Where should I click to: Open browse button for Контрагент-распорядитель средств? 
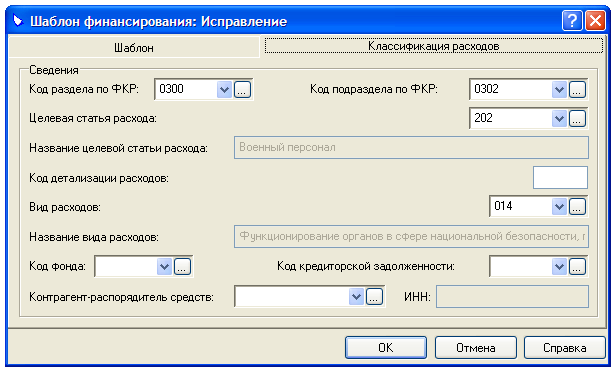[374, 297]
